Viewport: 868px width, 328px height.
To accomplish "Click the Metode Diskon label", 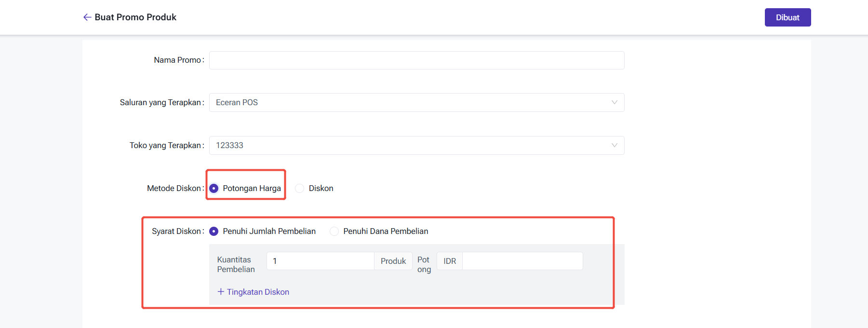I will pyautogui.click(x=174, y=188).
